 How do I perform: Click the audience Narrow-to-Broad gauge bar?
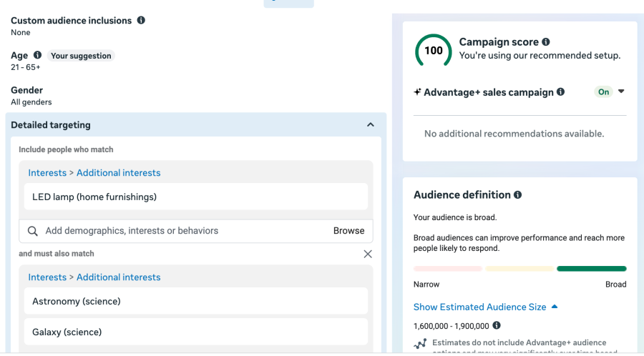[519, 269]
